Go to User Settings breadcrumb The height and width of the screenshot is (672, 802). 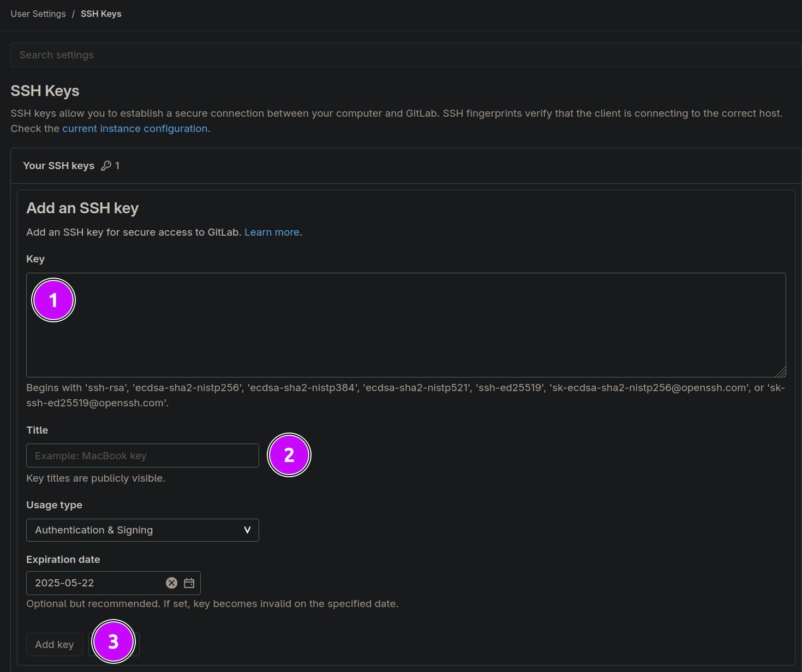[38, 14]
